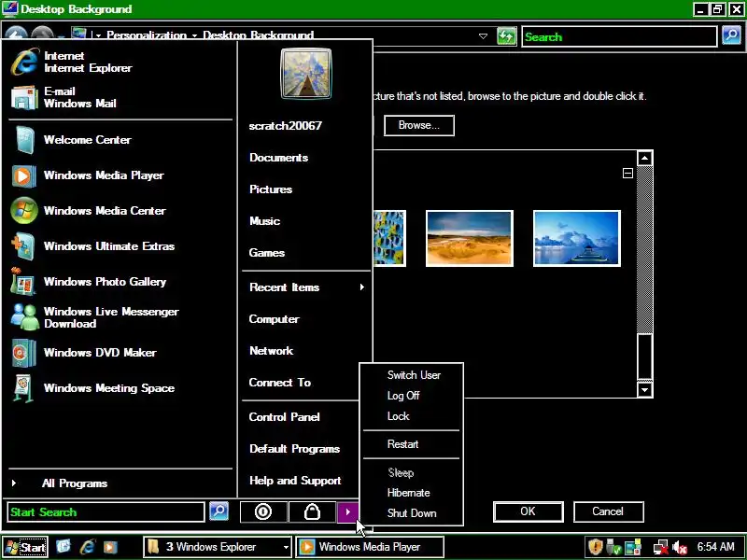Screen dimensions: 747x560
Task: Choose Switch User from power menu
Action: 414,375
